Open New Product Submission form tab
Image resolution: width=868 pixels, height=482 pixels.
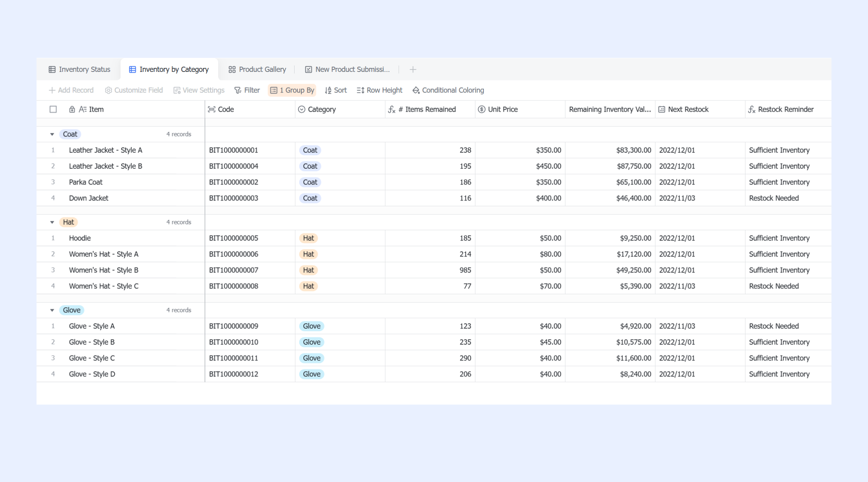(347, 69)
